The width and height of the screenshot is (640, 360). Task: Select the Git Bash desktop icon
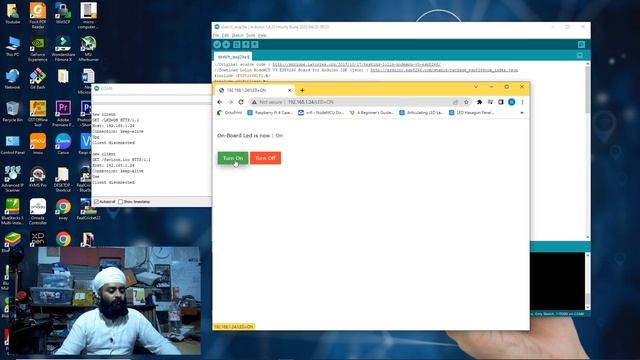pyautogui.click(x=38, y=79)
